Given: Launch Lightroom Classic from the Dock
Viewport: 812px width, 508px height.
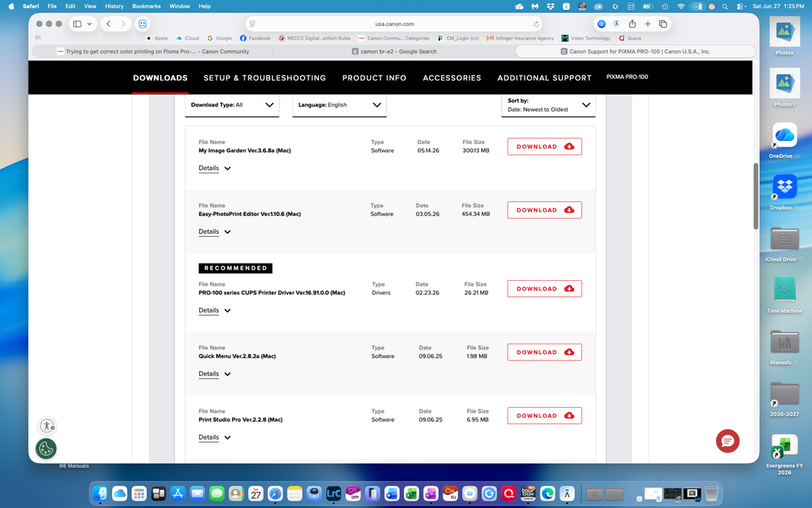Looking at the screenshot, I should coord(334,493).
